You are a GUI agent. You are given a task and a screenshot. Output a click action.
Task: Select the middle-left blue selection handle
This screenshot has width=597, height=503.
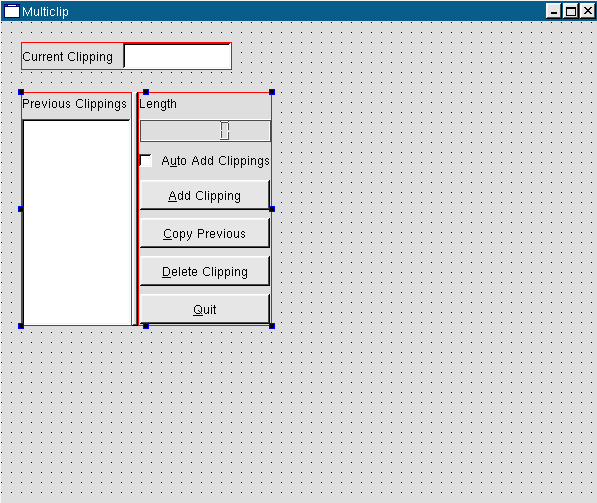(21, 209)
